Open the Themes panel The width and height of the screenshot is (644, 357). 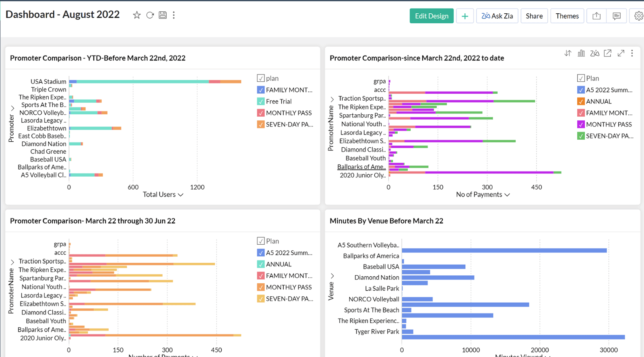[x=567, y=16]
